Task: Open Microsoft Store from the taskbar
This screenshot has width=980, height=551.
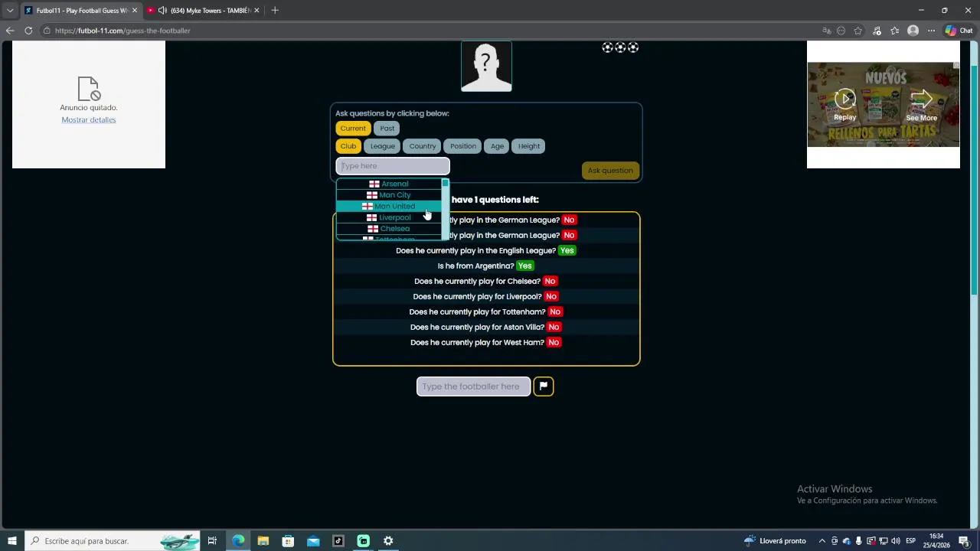Action: coord(288,541)
